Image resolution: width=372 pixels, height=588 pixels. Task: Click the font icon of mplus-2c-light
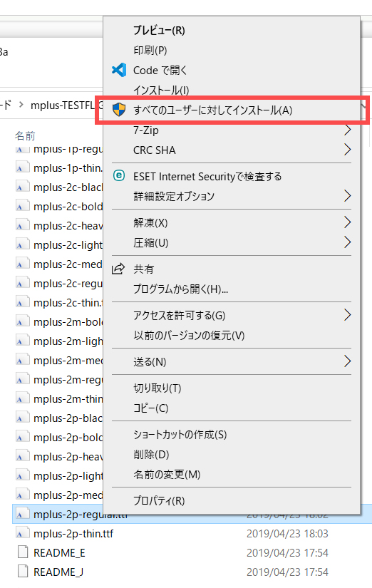click(x=23, y=245)
